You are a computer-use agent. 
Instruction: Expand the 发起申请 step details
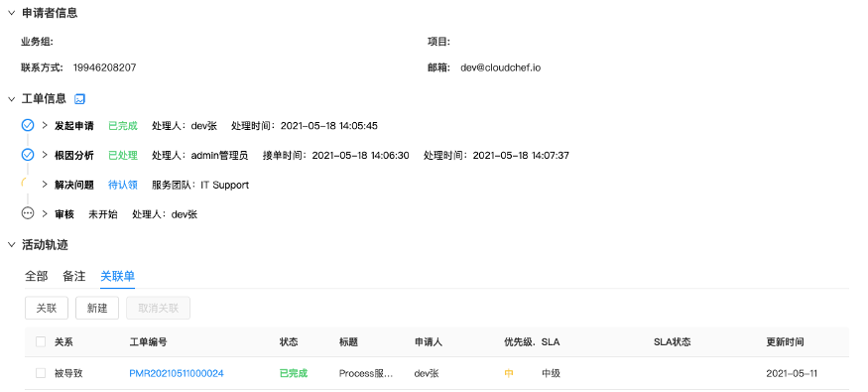coord(46,126)
